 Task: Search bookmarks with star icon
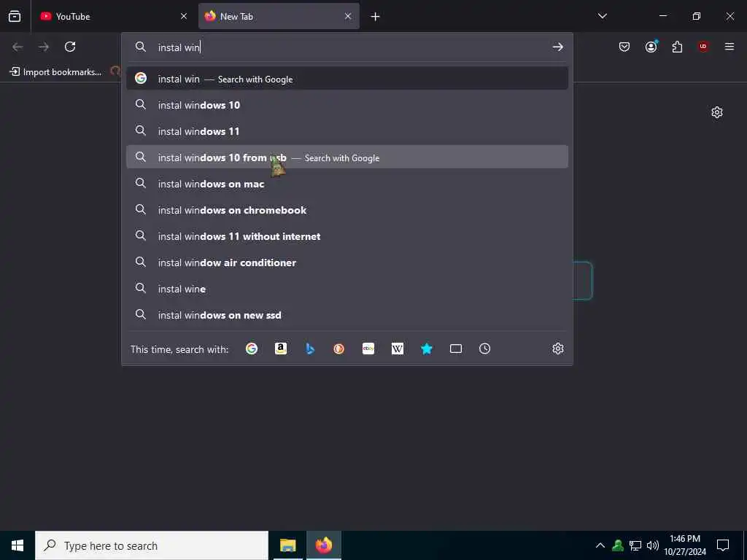pos(426,349)
